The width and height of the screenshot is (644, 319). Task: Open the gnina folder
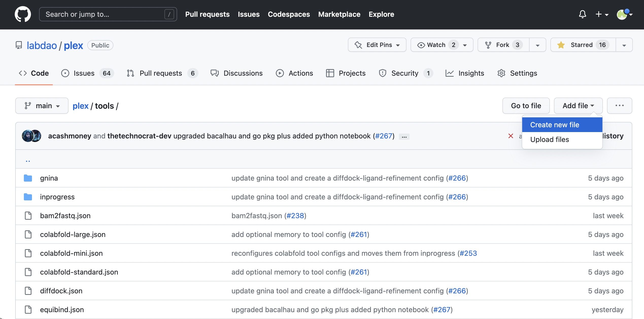click(x=49, y=178)
